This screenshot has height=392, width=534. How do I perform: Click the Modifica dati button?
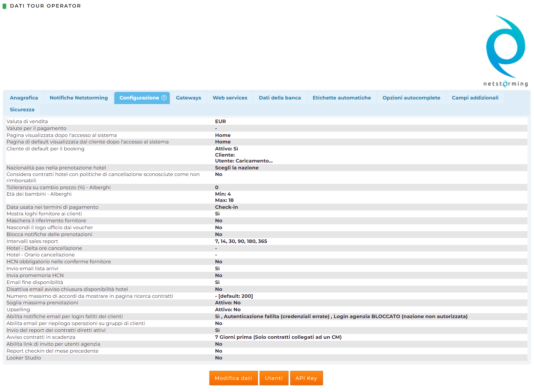[234, 378]
